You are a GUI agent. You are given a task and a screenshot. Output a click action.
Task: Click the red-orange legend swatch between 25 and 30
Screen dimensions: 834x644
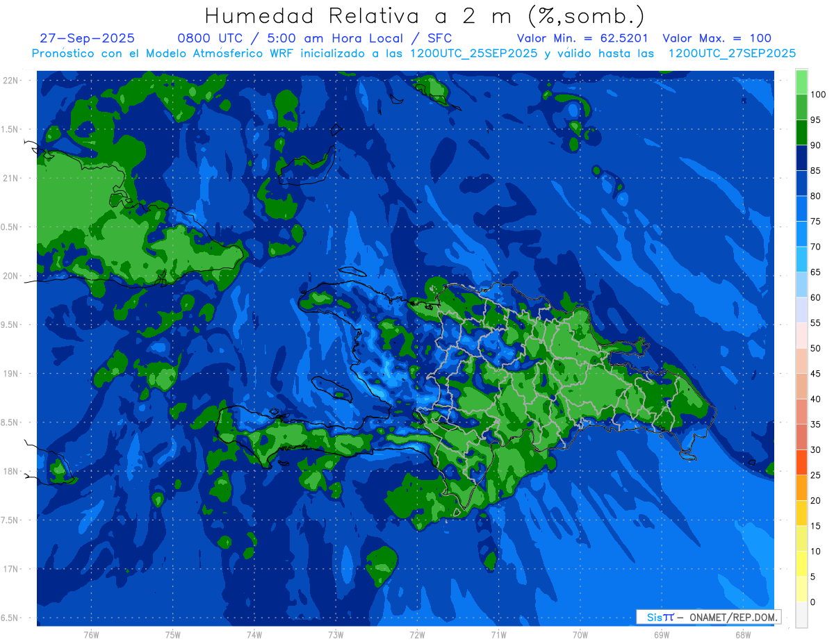(801, 463)
